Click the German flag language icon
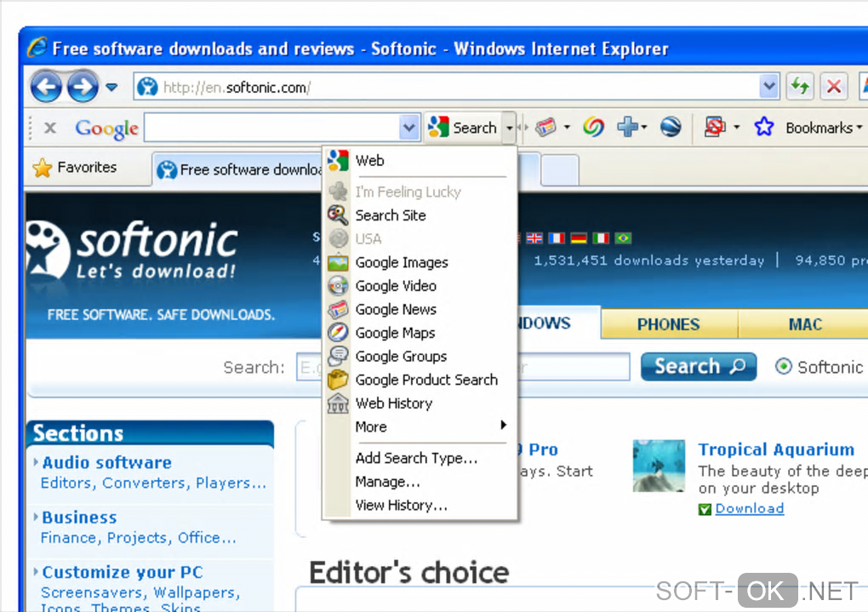The image size is (868, 612). 579,238
